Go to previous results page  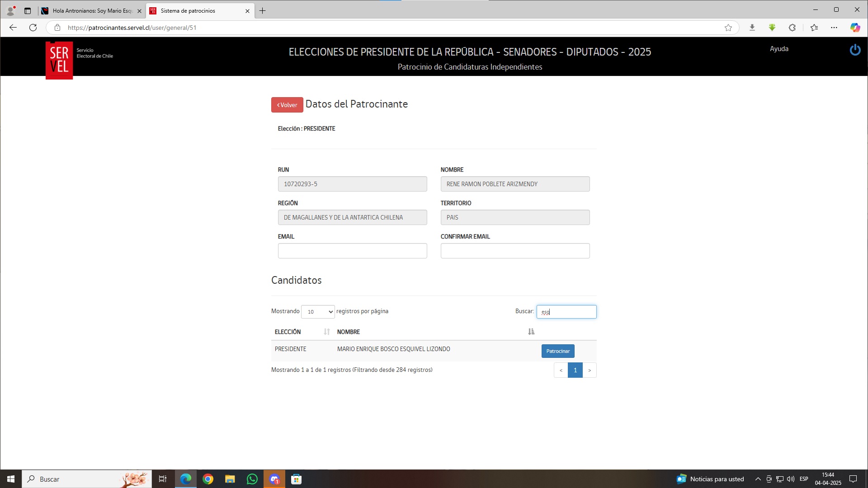(x=561, y=370)
